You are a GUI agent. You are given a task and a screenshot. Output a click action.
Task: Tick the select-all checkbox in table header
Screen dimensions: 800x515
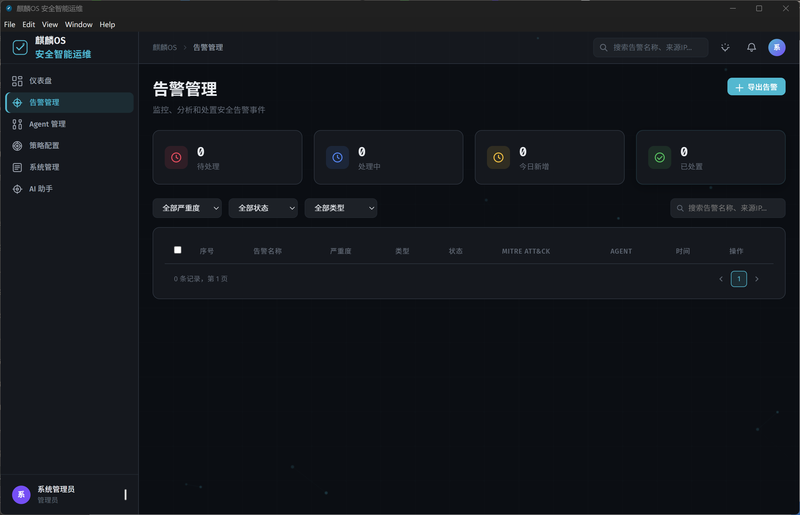click(178, 250)
